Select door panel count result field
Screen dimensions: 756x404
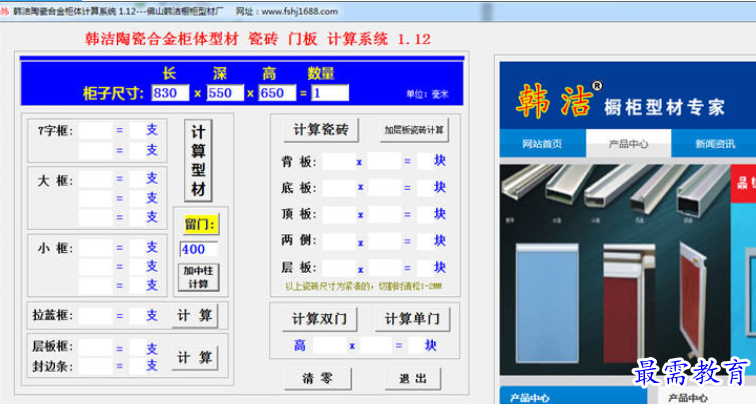[415, 345]
